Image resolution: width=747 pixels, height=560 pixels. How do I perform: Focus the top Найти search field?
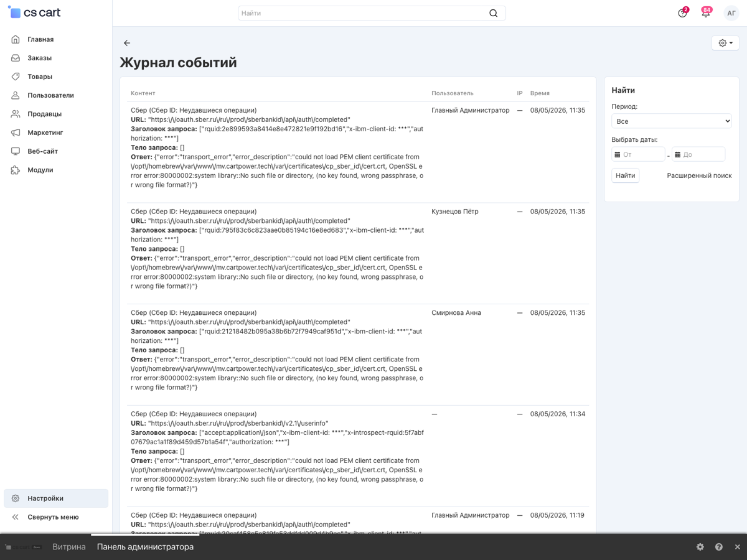pos(372,13)
